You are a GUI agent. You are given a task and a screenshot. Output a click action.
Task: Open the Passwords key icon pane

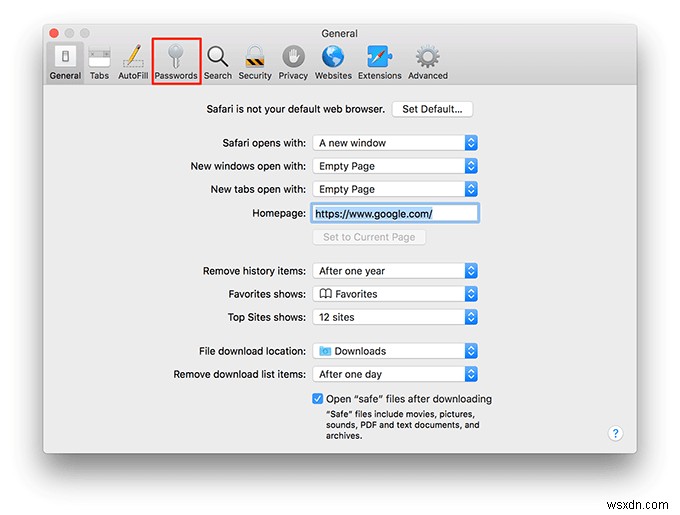point(176,63)
